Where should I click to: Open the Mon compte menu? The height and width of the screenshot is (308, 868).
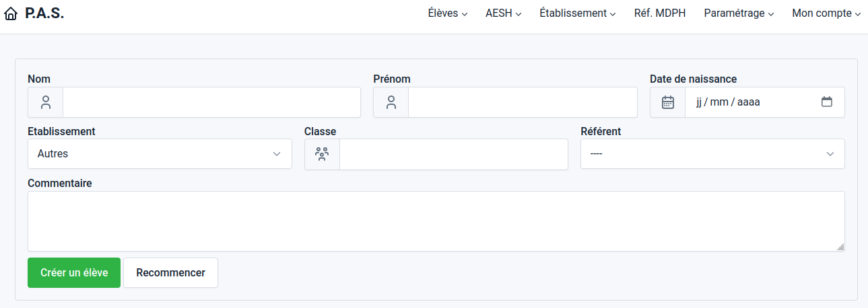click(826, 13)
